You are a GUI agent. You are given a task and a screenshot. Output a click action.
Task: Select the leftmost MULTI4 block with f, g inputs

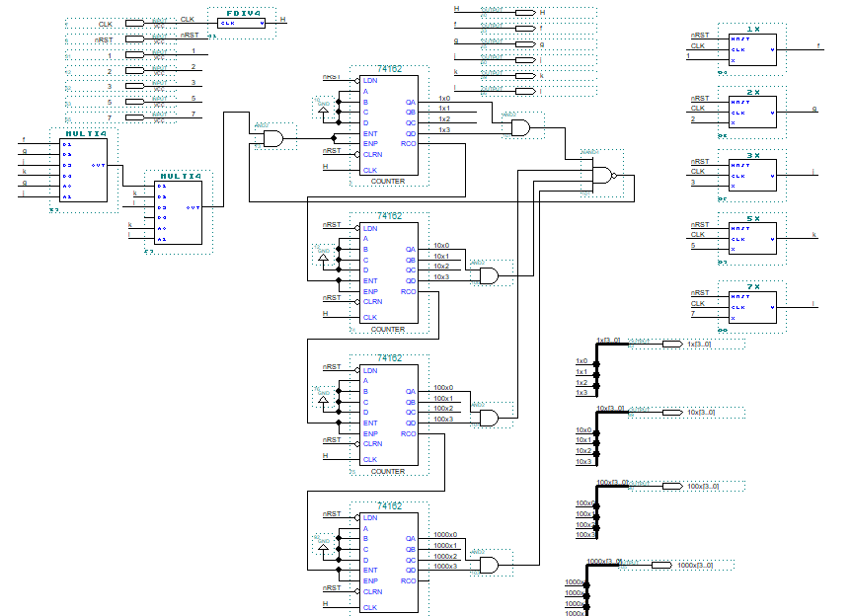[83, 170]
